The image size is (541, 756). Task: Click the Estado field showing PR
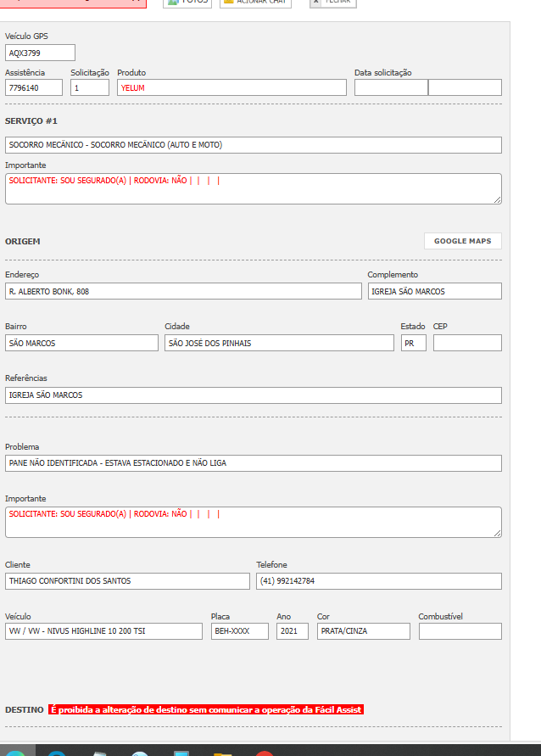[x=413, y=343]
